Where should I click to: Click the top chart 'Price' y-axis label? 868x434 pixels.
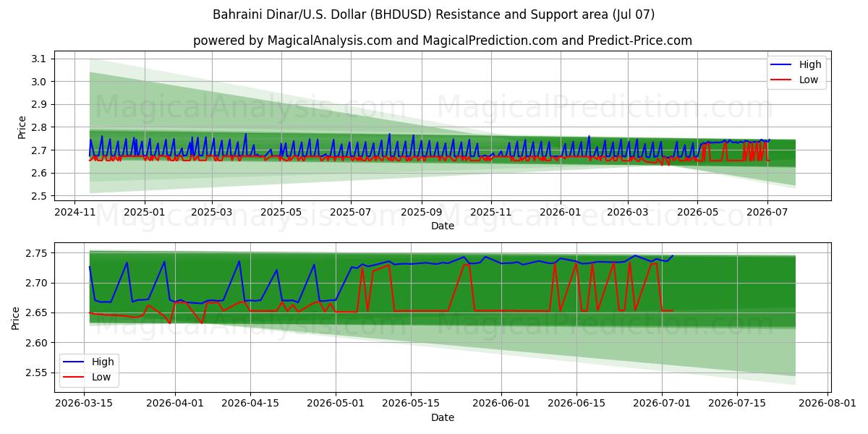pos(22,127)
